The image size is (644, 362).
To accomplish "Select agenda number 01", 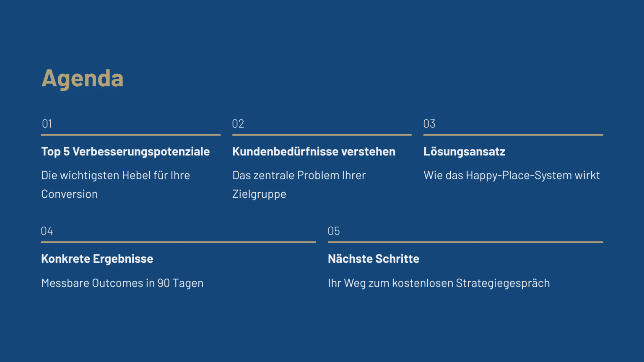I will click(47, 124).
